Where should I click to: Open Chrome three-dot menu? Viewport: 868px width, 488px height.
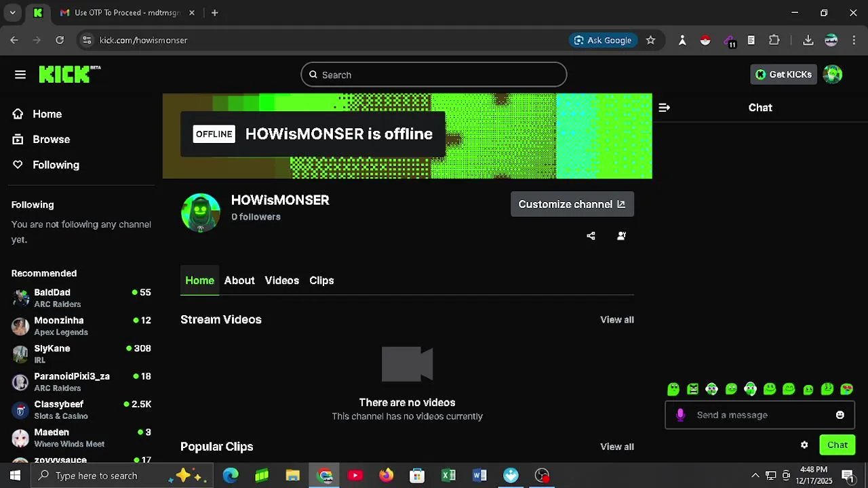coord(854,40)
